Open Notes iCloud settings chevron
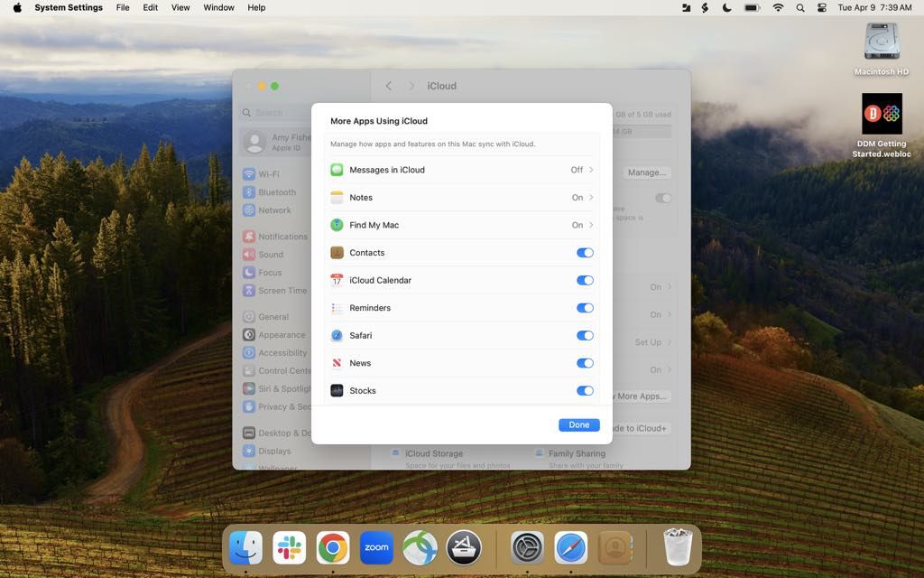924x578 pixels. pos(591,198)
